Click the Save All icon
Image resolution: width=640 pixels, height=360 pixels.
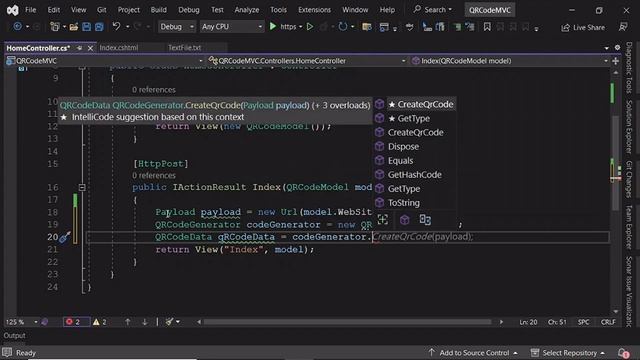pos(99,27)
